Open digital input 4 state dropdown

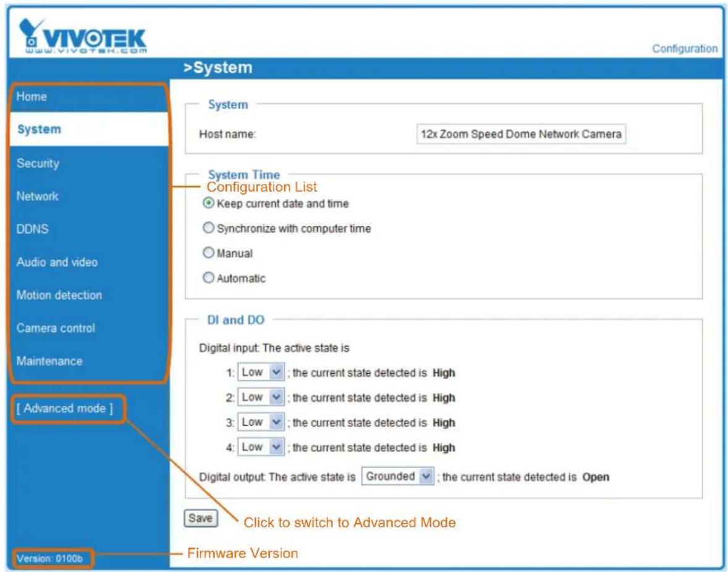[x=261, y=447]
